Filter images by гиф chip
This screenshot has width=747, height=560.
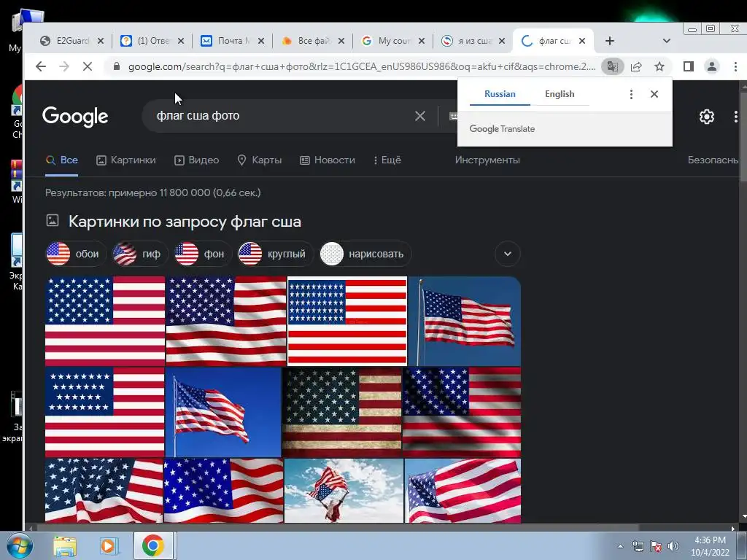point(139,254)
